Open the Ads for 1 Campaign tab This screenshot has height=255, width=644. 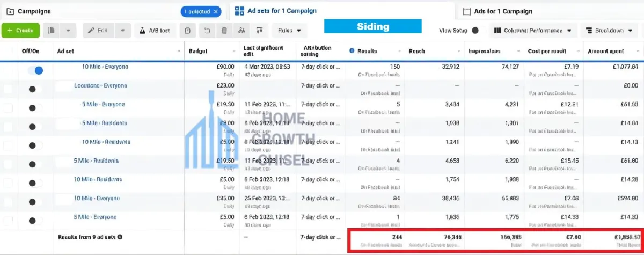[x=497, y=11]
